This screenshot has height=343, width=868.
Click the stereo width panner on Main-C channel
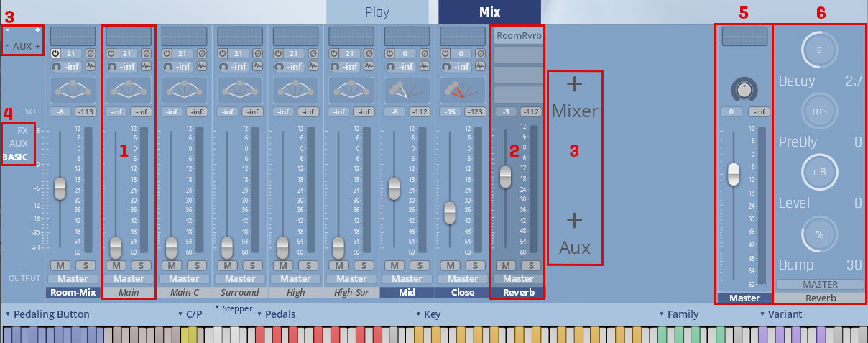coord(185,90)
